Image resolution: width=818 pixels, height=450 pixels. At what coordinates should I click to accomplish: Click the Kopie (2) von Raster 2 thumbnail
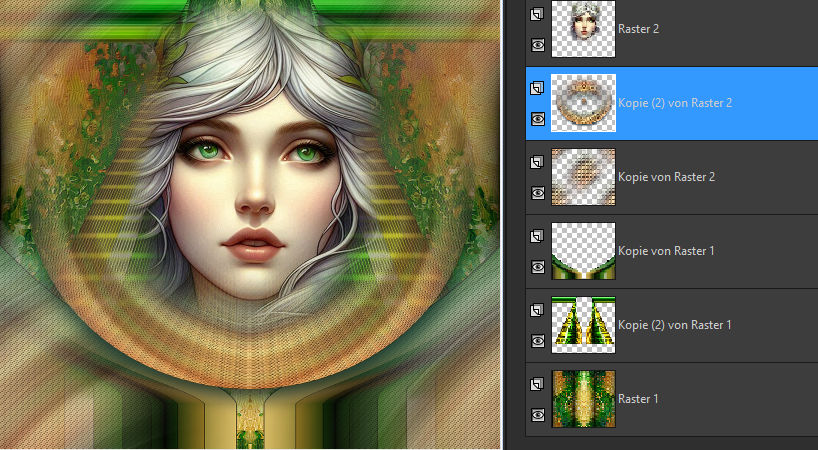click(x=583, y=103)
